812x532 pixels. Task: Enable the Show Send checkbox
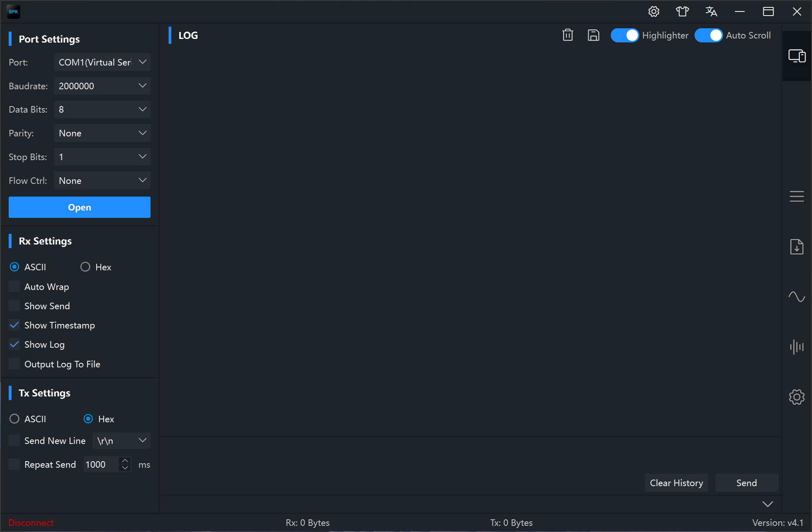click(14, 306)
